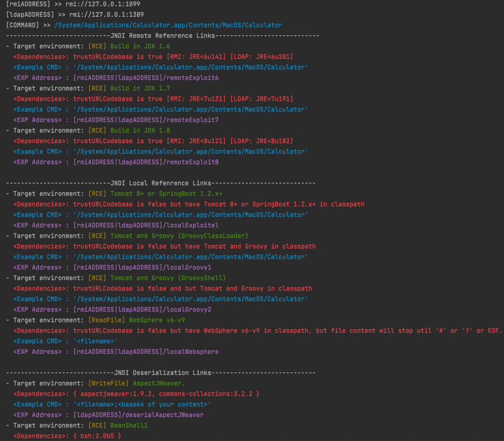Click dependencies 'false and but Tomcat and Groovy'
Viewport: 504px width, 441px height.
162,288
